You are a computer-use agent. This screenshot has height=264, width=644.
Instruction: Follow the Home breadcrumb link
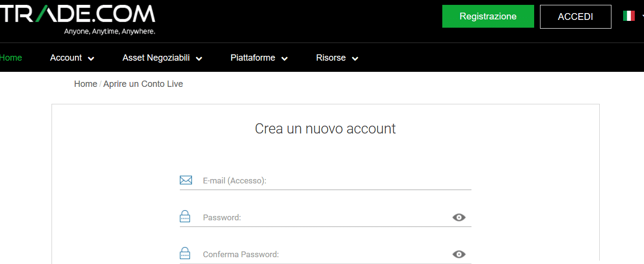coord(86,84)
